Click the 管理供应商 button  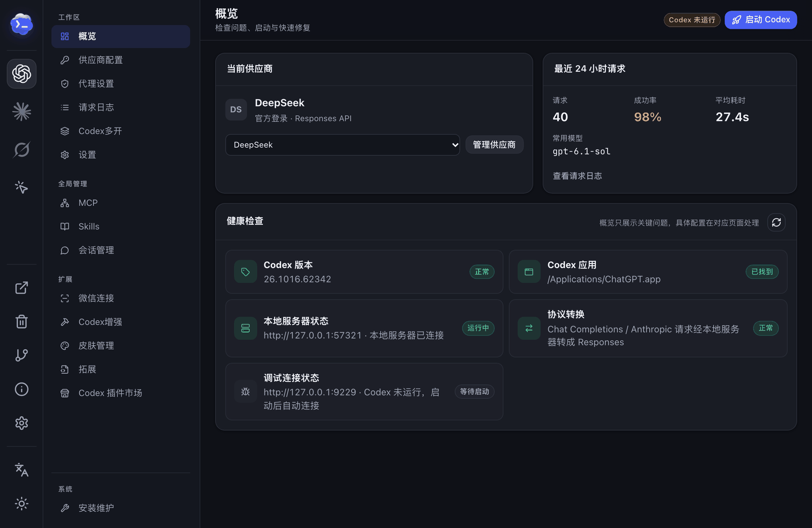click(x=494, y=145)
